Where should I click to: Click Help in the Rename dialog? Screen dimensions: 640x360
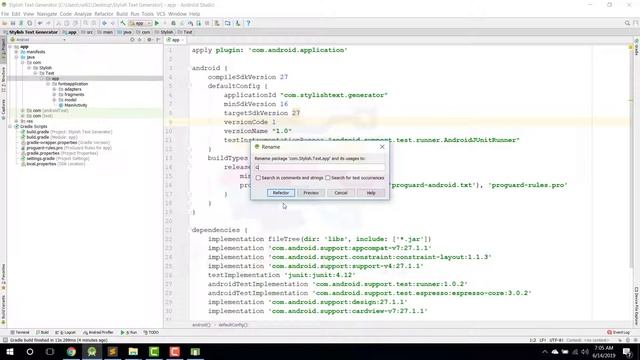[371, 193]
